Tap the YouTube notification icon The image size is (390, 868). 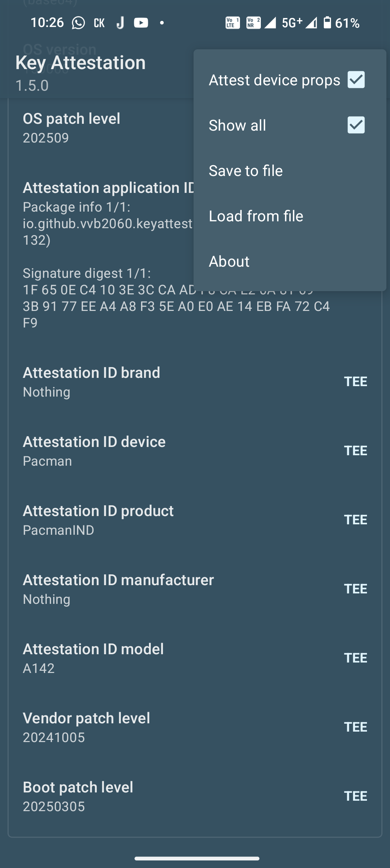coord(141,23)
